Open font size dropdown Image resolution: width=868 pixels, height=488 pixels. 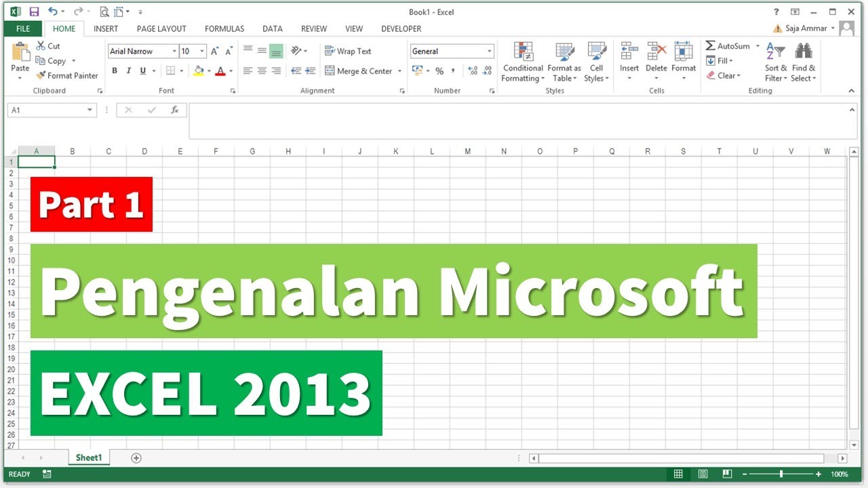[x=202, y=52]
